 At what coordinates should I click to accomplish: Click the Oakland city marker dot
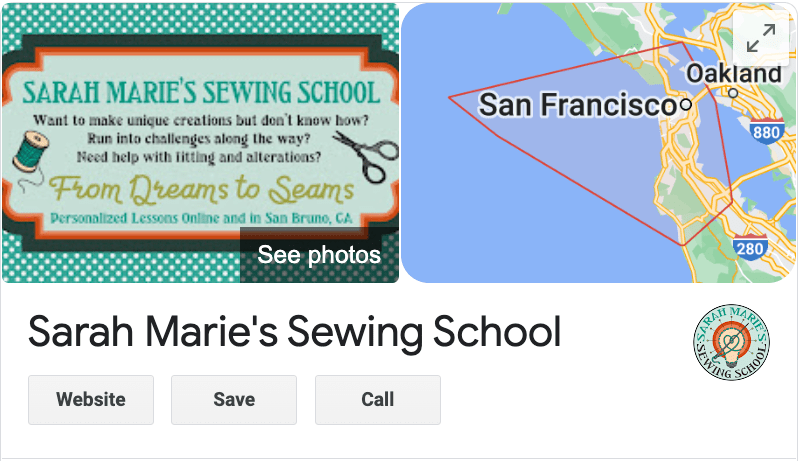pos(733,93)
